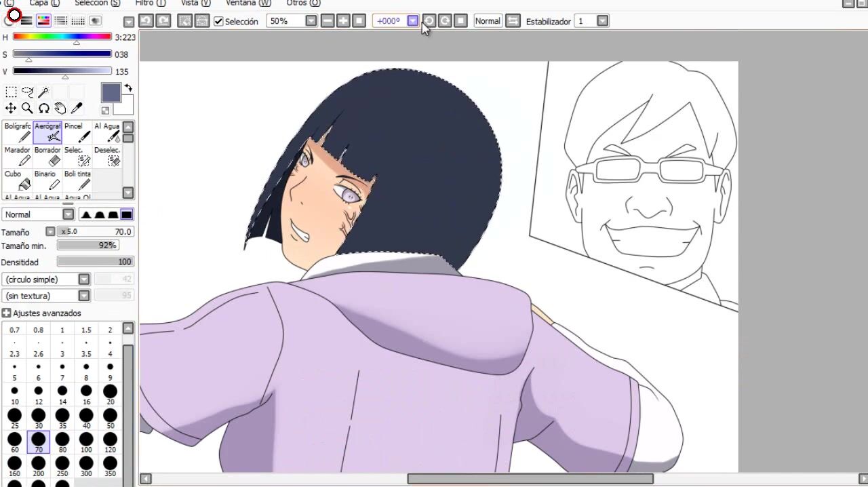Open the 50% zoom level dropdown
The height and width of the screenshot is (487, 868).
coord(311,21)
